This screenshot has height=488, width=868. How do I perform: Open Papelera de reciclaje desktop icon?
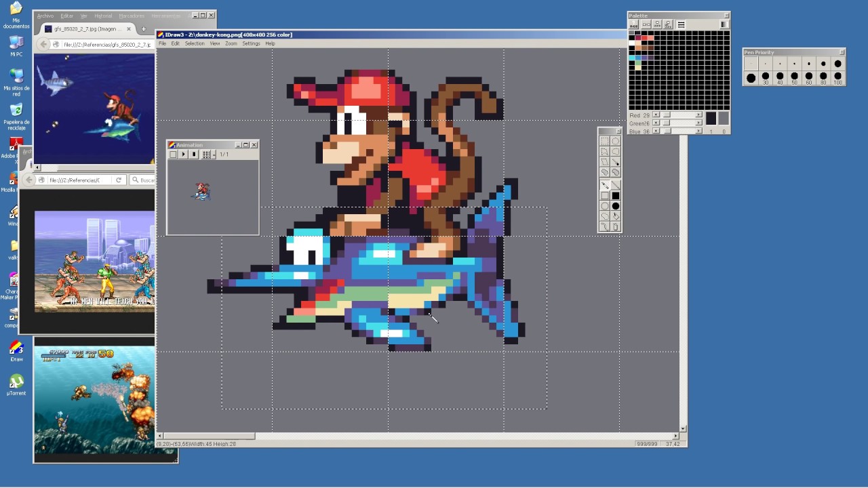[16, 117]
